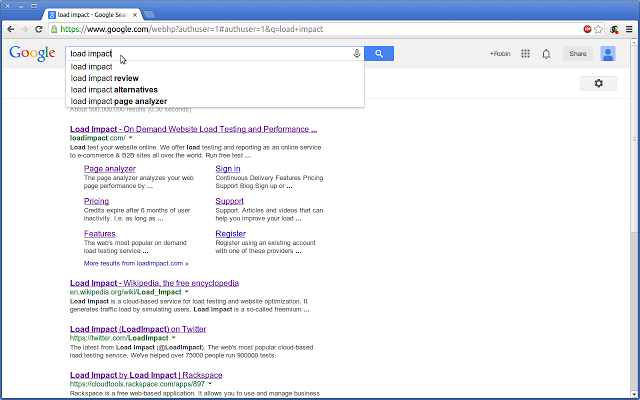Image resolution: width=640 pixels, height=400 pixels.
Task: Open the Register sitelink
Action: 231,234
